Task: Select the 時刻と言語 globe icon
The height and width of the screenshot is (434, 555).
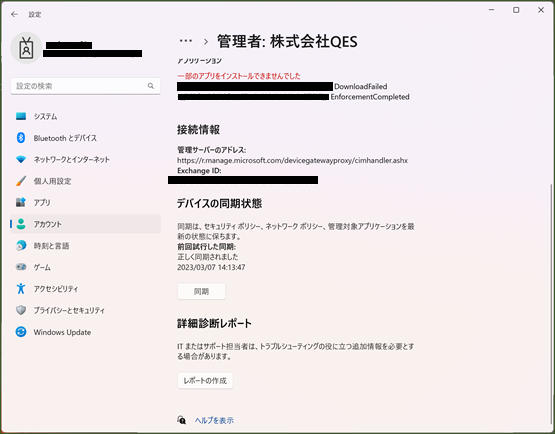Action: coord(21,246)
